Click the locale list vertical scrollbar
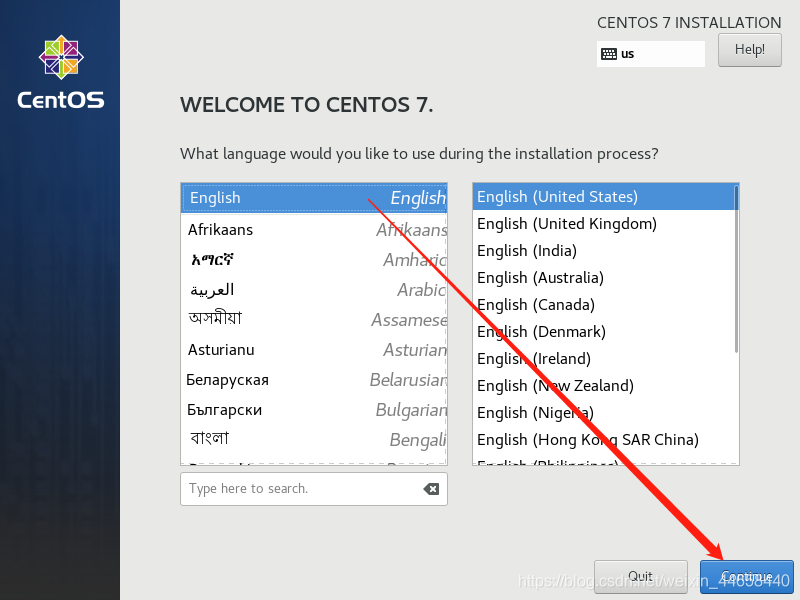This screenshot has width=800, height=600. 736,269
